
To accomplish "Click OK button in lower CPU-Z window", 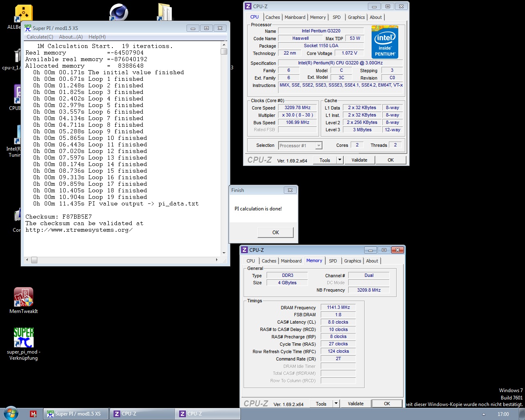I will (x=387, y=404).
